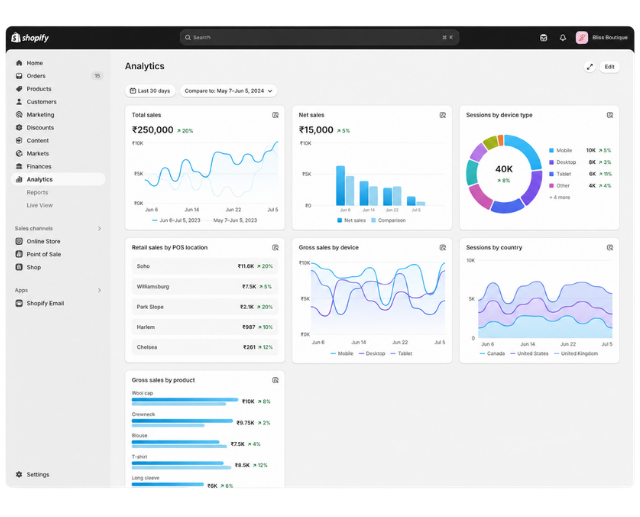Click the Online Store channel icon
640x517 pixels.
(x=19, y=241)
